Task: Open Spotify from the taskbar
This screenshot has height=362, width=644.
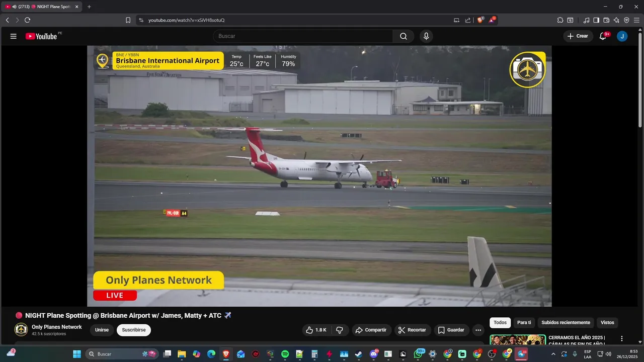Action: [285, 354]
